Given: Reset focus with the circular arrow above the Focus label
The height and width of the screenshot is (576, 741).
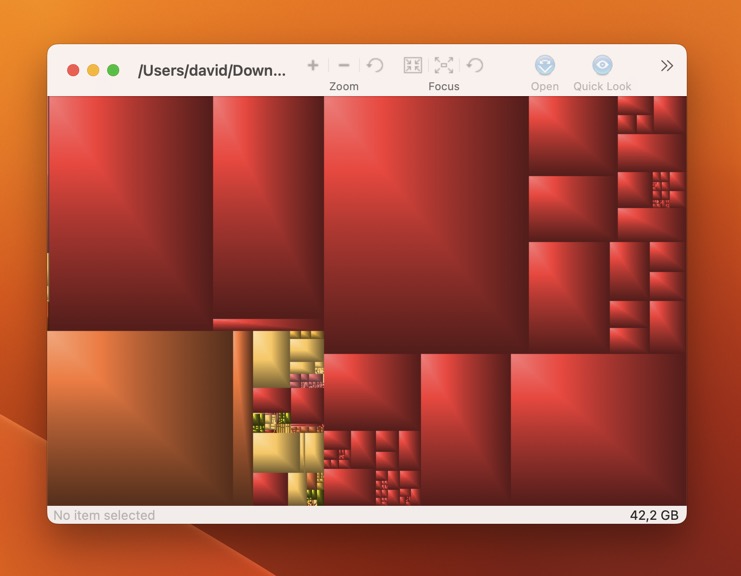Looking at the screenshot, I should (475, 65).
